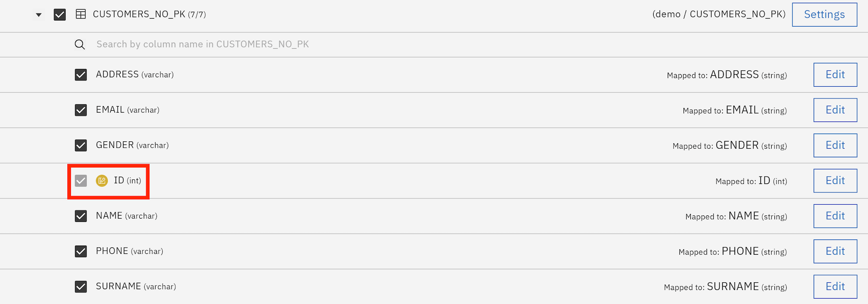Click the greyed ID column checkbox

(81, 181)
